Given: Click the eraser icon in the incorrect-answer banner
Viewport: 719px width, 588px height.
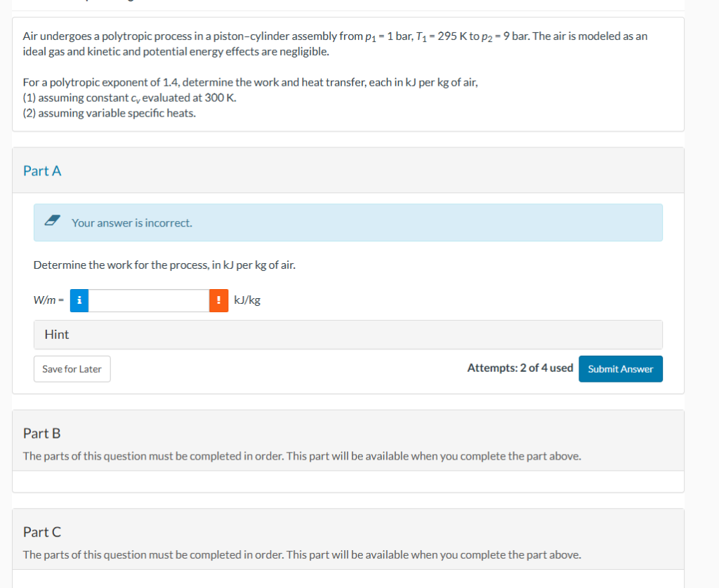Looking at the screenshot, I should [x=52, y=220].
